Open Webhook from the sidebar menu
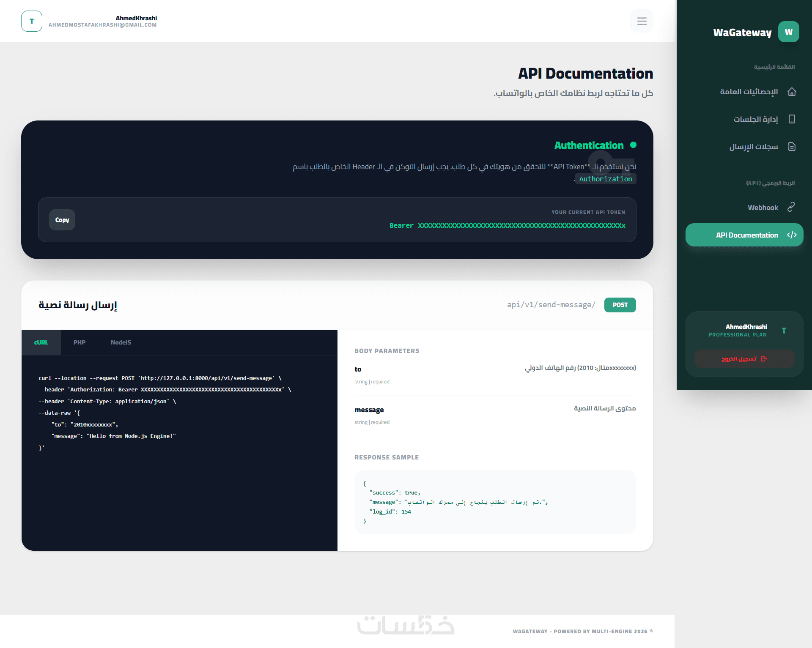 pyautogui.click(x=763, y=208)
